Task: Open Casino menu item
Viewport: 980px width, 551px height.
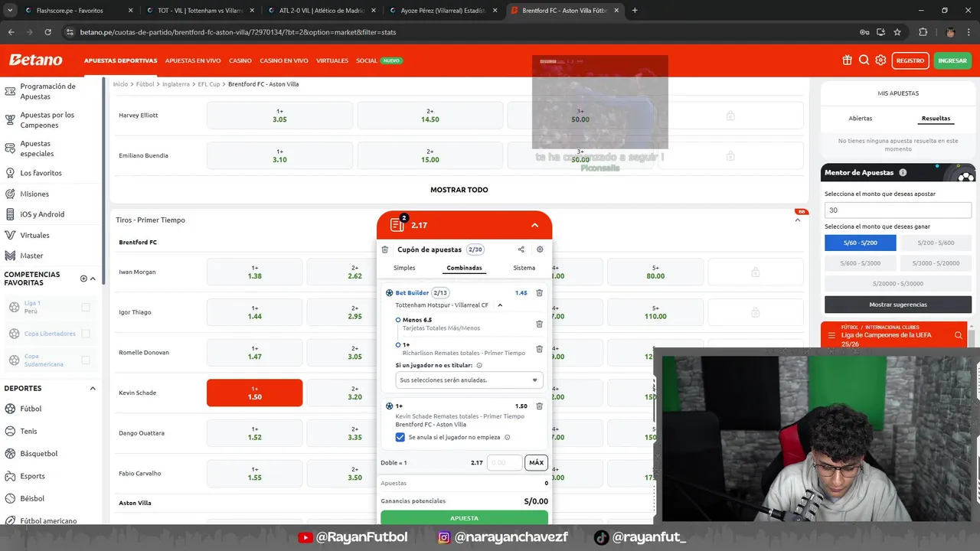Action: [x=240, y=60]
